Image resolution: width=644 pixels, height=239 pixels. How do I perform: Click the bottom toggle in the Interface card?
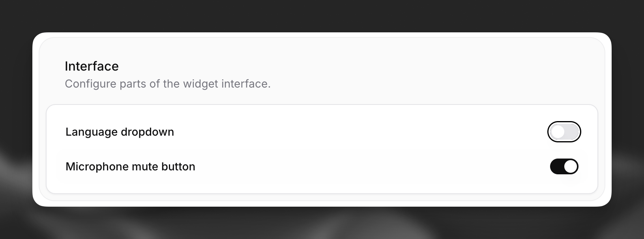564,166
